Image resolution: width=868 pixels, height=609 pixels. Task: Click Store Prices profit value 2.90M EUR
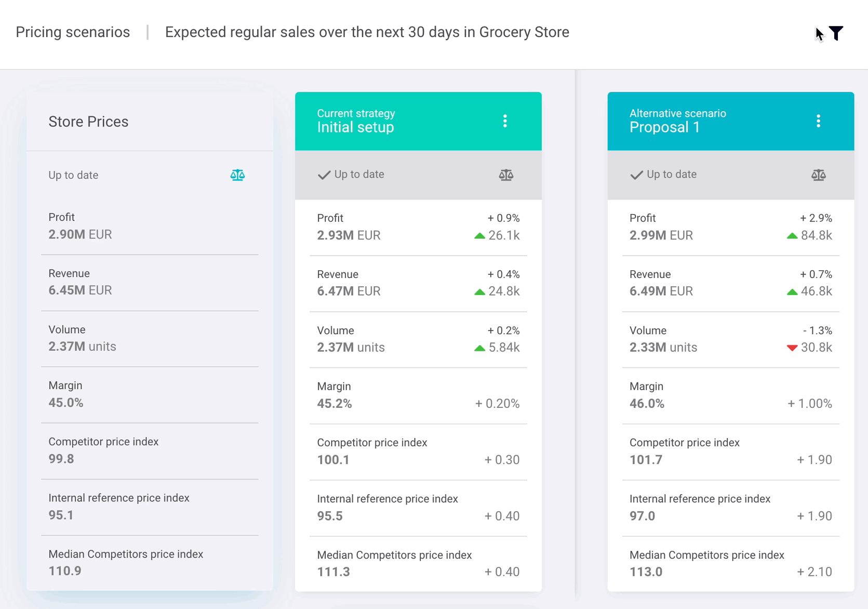click(80, 234)
